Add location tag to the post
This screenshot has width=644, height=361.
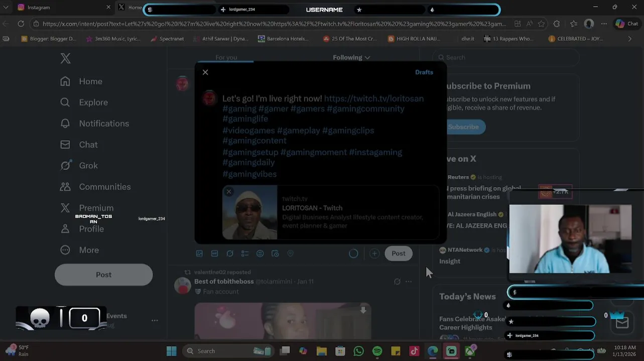pos(290,254)
